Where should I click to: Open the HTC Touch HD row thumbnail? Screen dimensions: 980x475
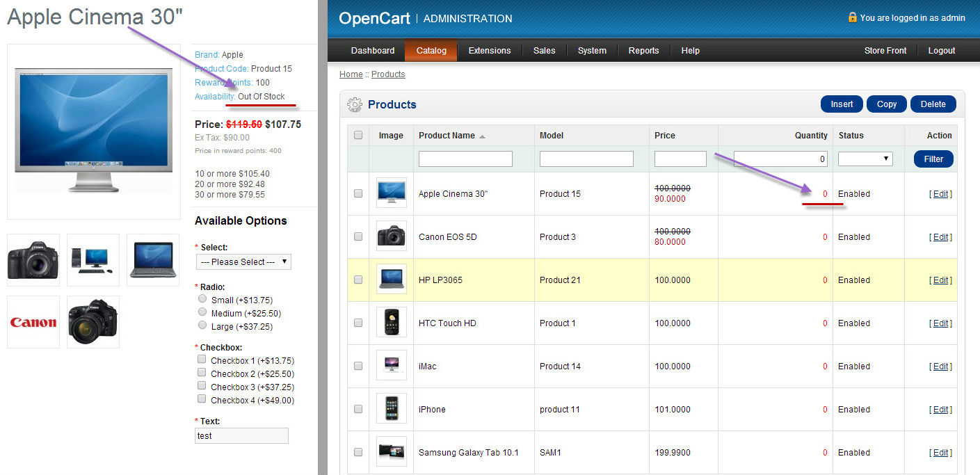pos(391,323)
